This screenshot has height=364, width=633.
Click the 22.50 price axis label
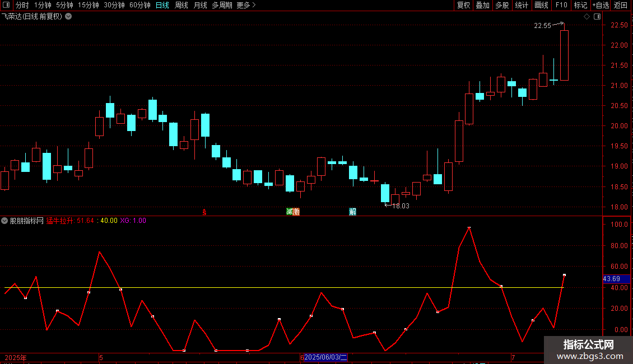pyautogui.click(x=619, y=25)
